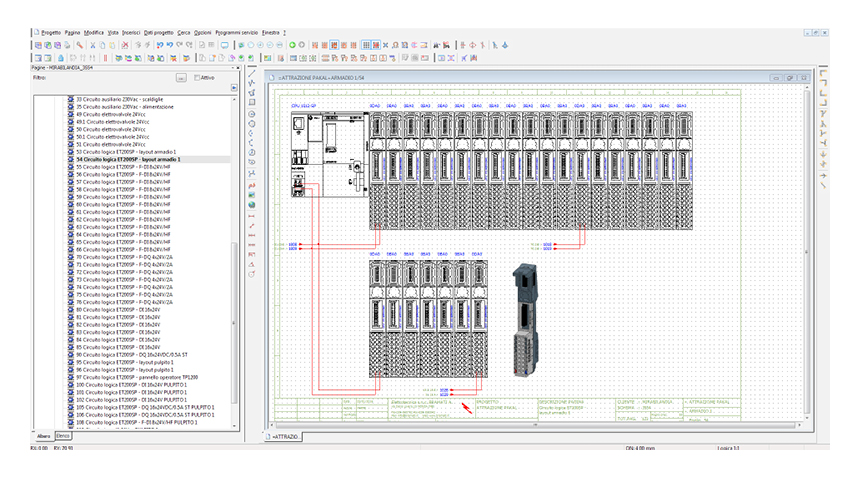The width and height of the screenshot is (860, 480).
Task: Open the Cerca menu
Action: 184,33
